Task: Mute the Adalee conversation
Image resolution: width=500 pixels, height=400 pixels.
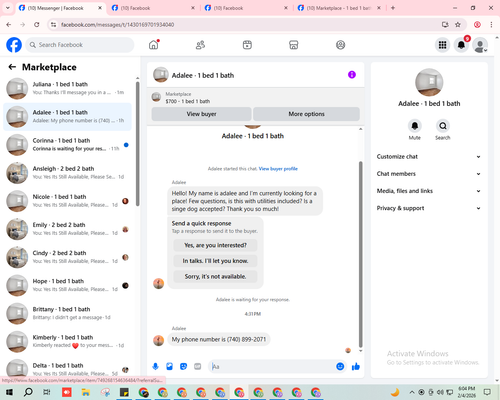Action: (x=415, y=126)
